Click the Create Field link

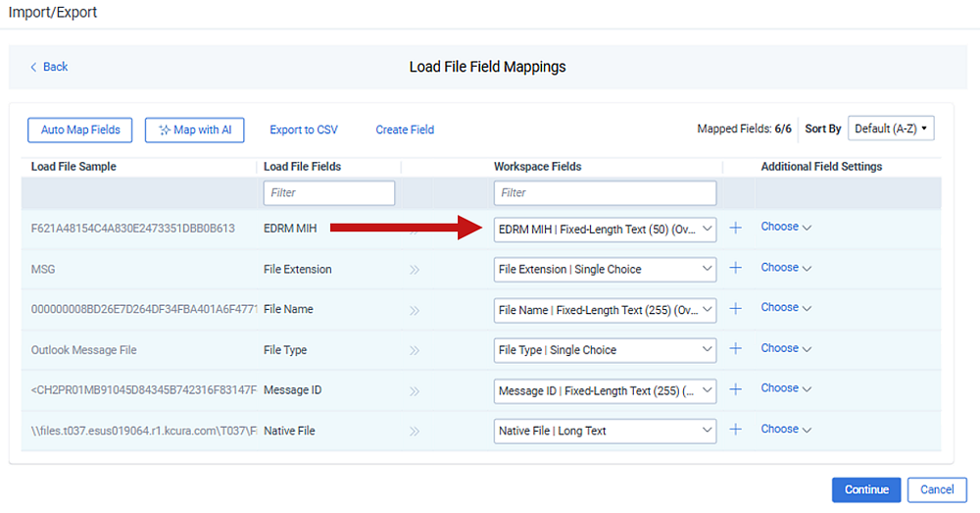pyautogui.click(x=405, y=129)
